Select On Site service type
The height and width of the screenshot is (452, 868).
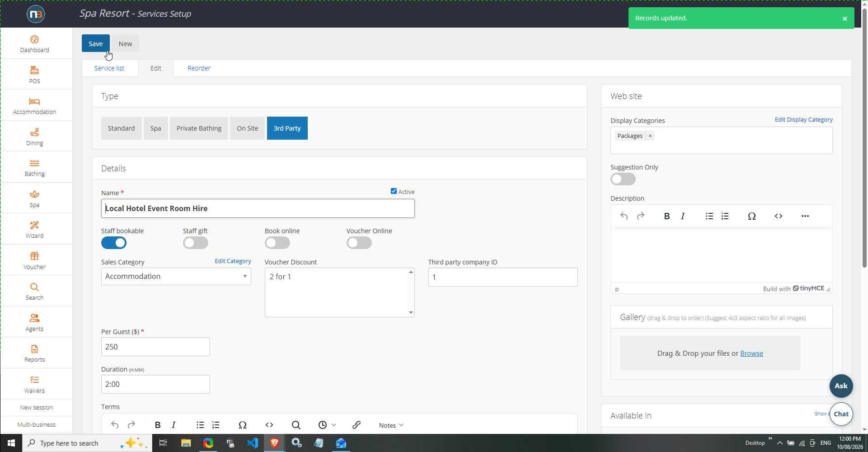[x=248, y=128]
